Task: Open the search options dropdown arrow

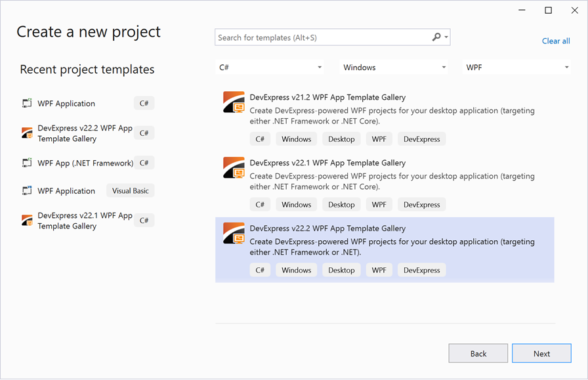Action: pyautogui.click(x=446, y=37)
